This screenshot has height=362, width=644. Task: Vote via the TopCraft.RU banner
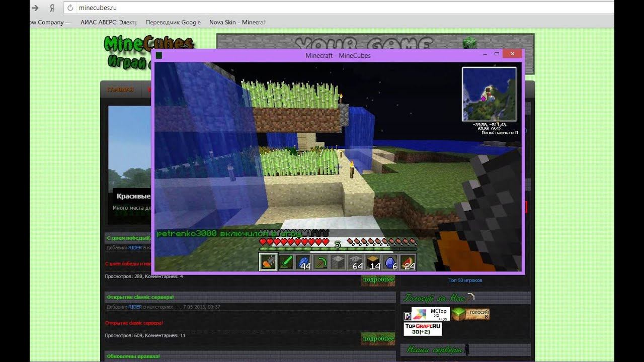[423, 329]
